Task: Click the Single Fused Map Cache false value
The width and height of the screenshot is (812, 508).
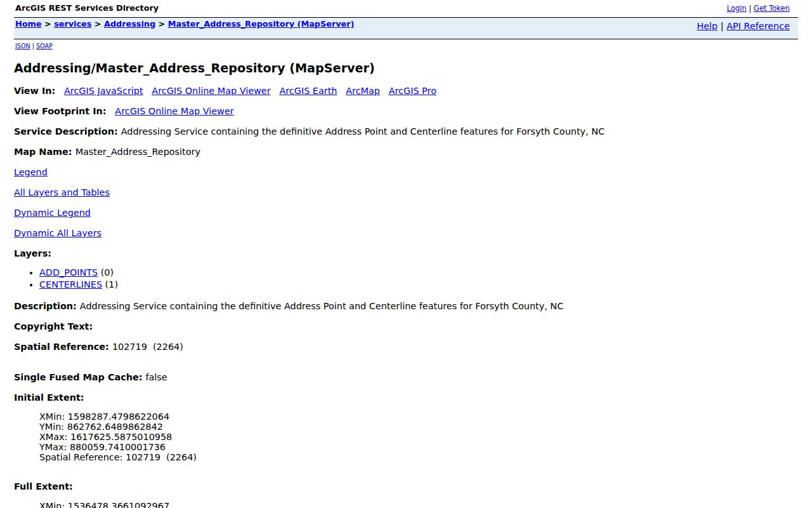Action: (x=156, y=377)
